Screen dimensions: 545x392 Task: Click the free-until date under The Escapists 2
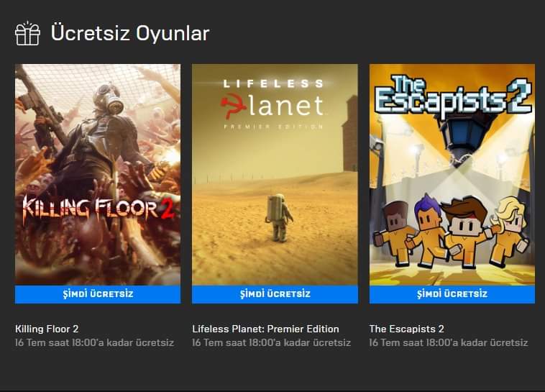coord(449,342)
